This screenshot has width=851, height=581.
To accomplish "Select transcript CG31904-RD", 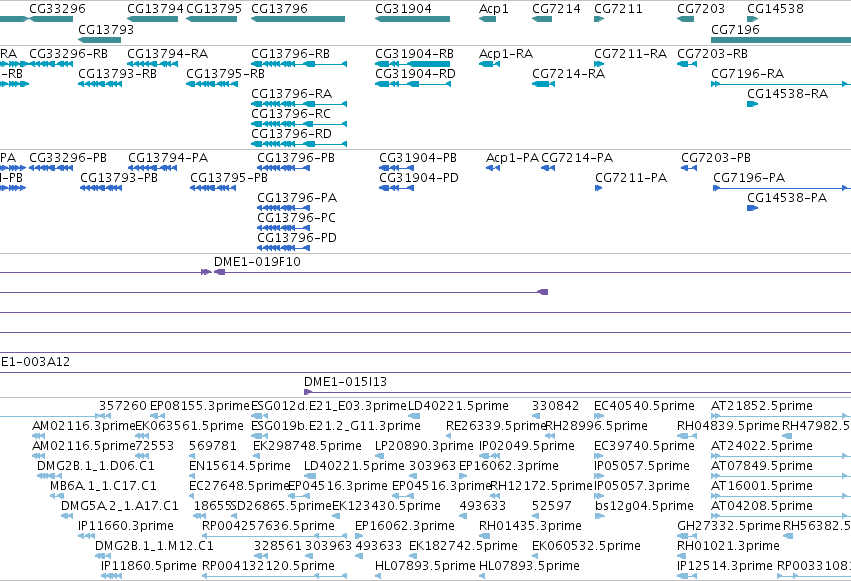I will pyautogui.click(x=413, y=84).
